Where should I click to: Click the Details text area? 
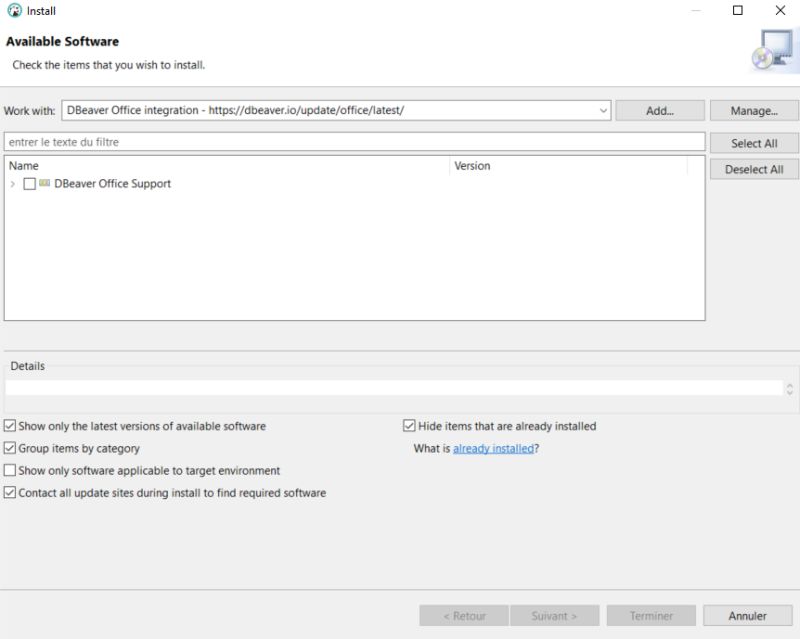point(393,388)
